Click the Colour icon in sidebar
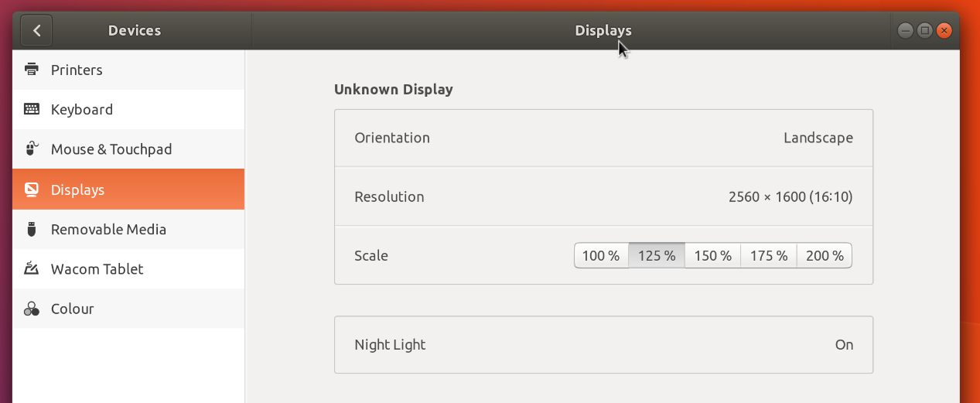This screenshot has width=980, height=403. (x=32, y=309)
